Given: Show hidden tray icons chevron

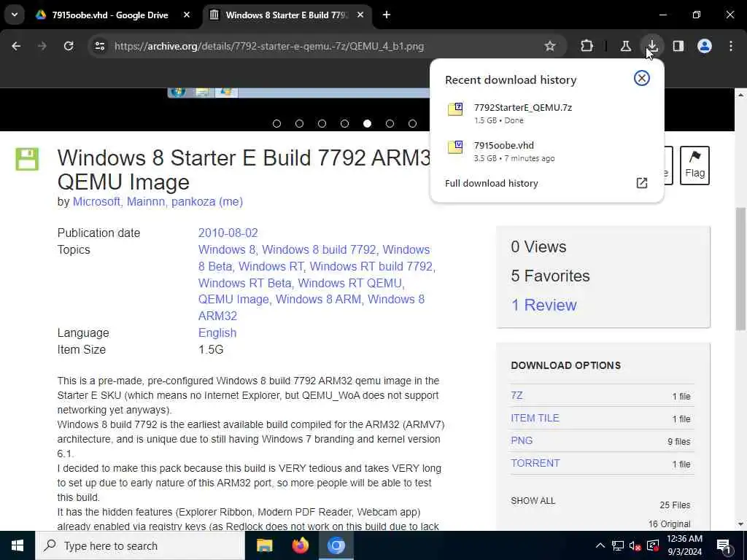Looking at the screenshot, I should pos(600,545).
